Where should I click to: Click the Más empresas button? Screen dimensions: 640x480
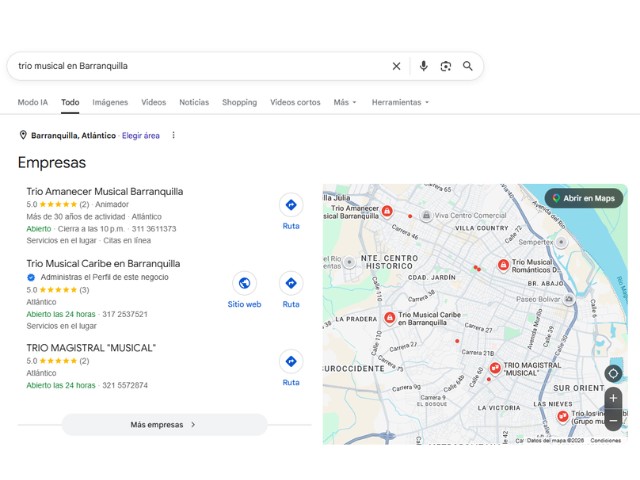click(164, 425)
